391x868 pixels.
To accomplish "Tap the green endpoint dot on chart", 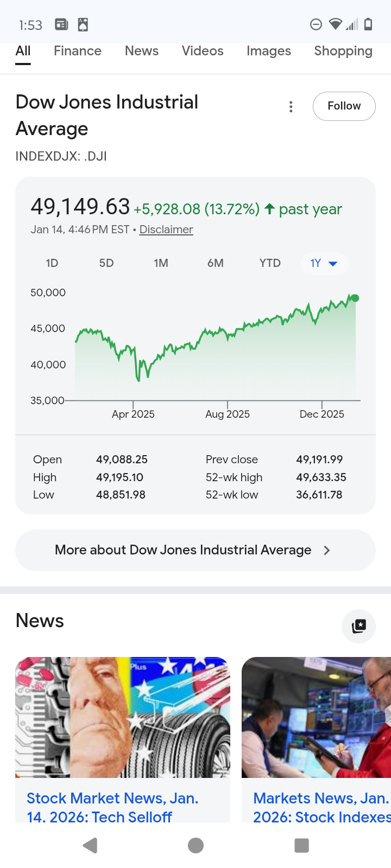I will [355, 298].
